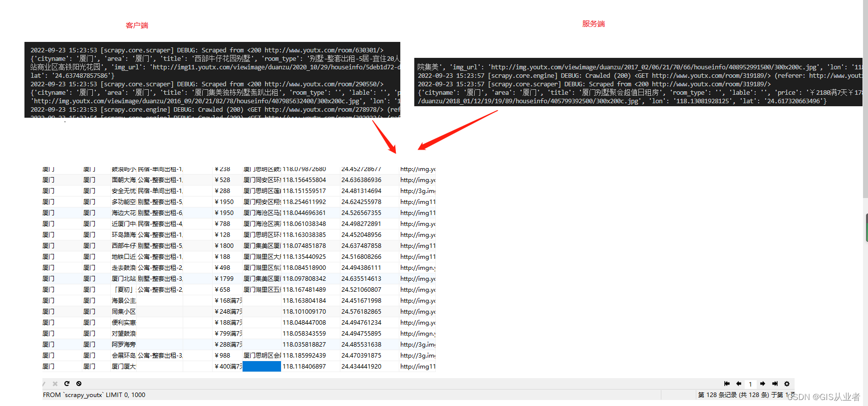Select title cell 对望鼓浪

pyautogui.click(x=124, y=334)
